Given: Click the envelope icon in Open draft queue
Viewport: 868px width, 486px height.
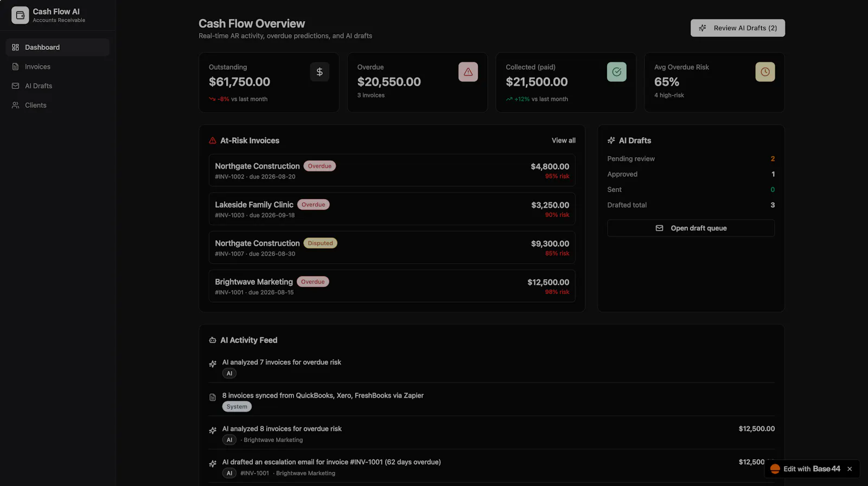Looking at the screenshot, I should click(x=660, y=228).
